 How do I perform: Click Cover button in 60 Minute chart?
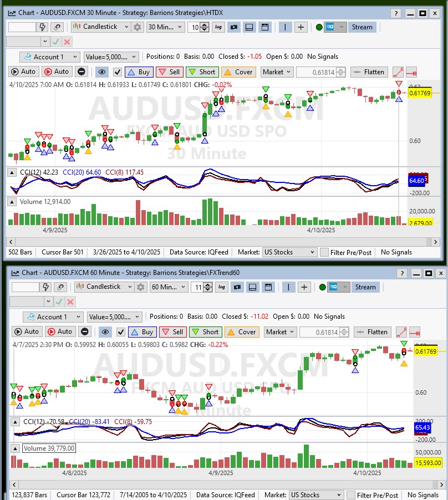tap(242, 332)
